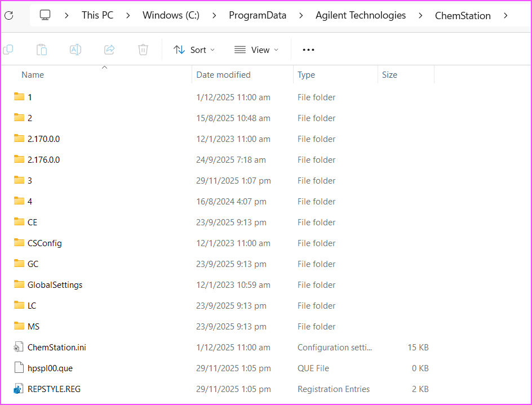Click the Size column header
This screenshot has height=405, width=532.
point(389,74)
